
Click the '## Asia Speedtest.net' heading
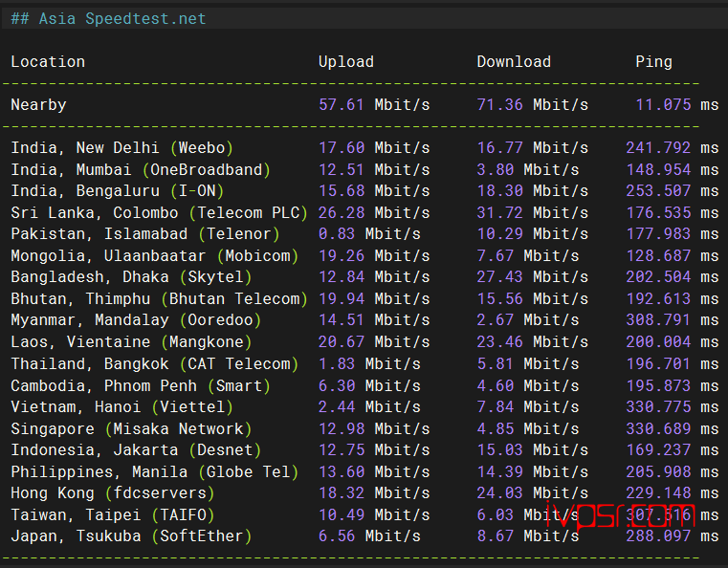pyautogui.click(x=108, y=18)
